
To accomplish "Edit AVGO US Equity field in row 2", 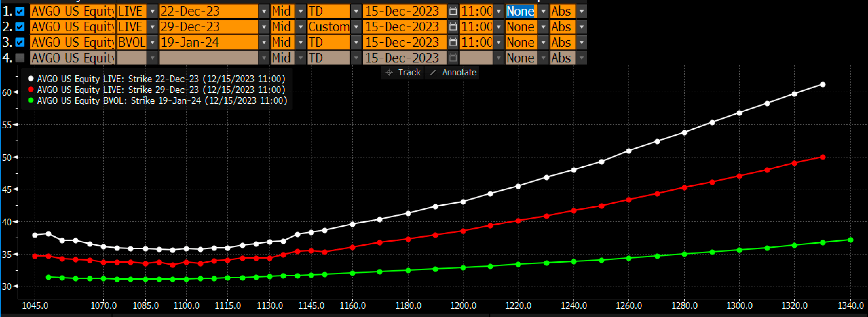I will click(x=73, y=27).
